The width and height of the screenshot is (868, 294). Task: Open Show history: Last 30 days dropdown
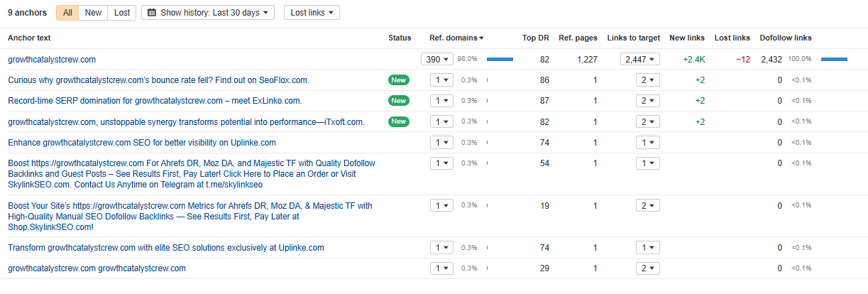pyautogui.click(x=208, y=13)
